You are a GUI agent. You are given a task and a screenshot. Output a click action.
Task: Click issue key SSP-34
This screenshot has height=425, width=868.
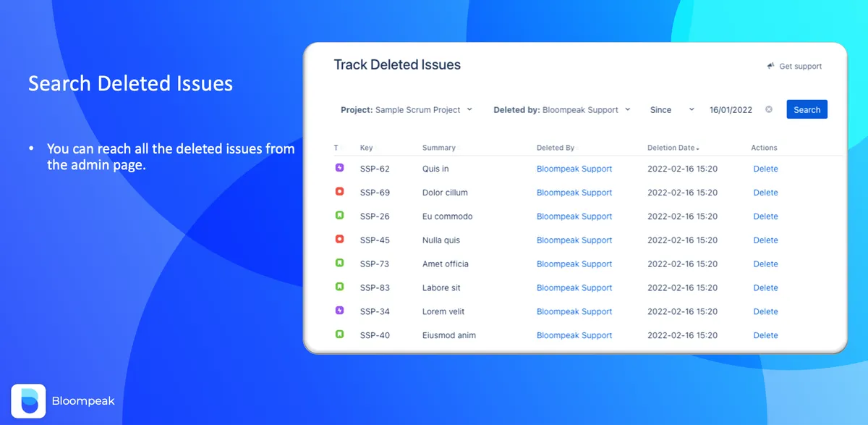click(375, 311)
